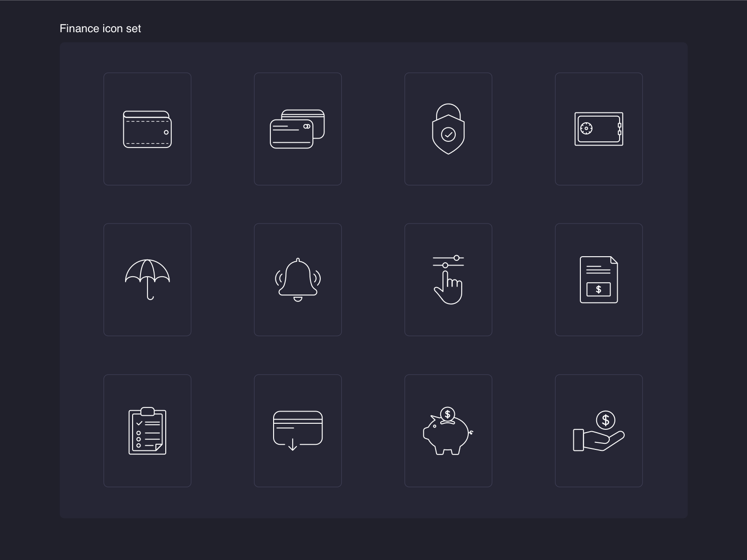
Task: Click the wallet icon
Action: (148, 129)
